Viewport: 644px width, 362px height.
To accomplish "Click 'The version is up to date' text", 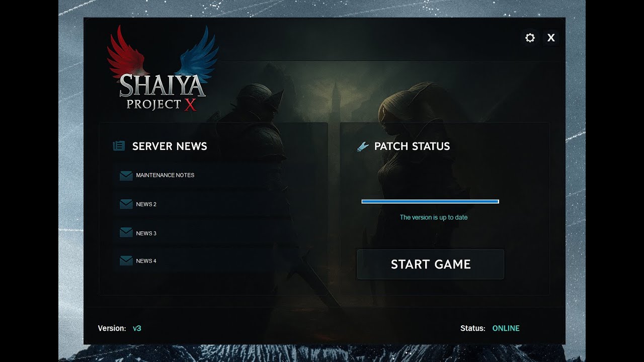I will [x=434, y=218].
